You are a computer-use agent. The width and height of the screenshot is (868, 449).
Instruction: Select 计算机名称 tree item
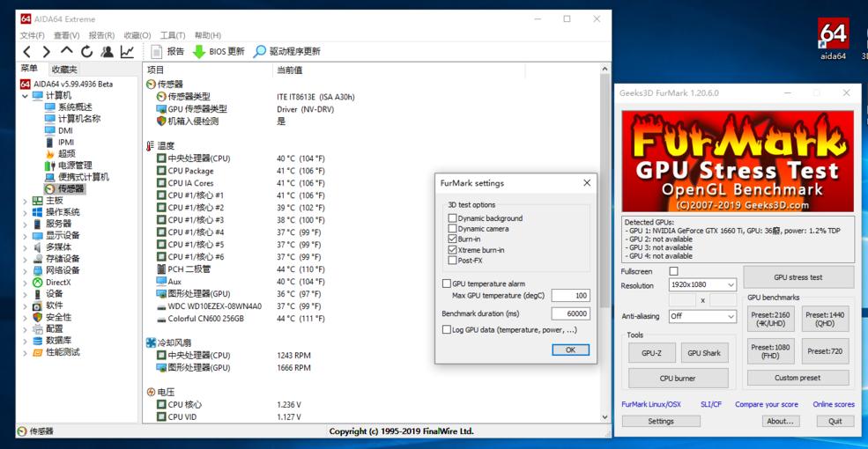[x=79, y=119]
